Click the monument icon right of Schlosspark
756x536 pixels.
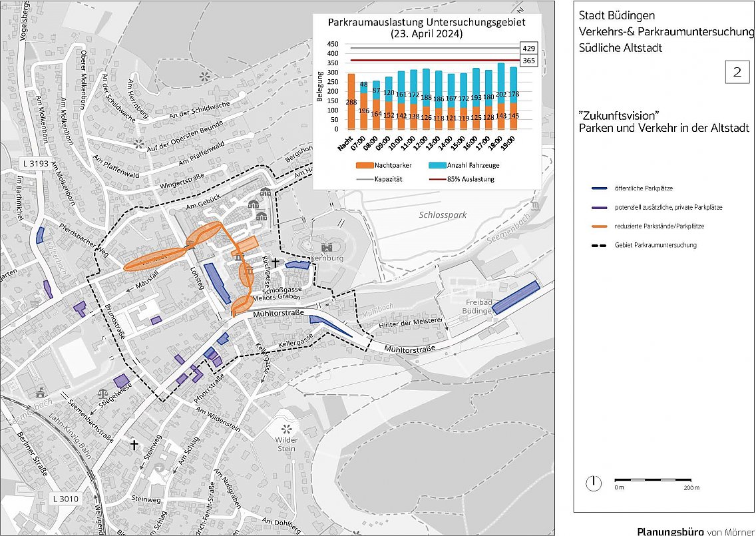tap(534, 208)
